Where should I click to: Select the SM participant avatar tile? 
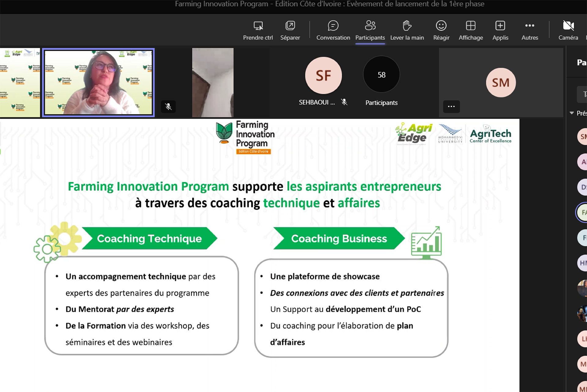pyautogui.click(x=500, y=82)
